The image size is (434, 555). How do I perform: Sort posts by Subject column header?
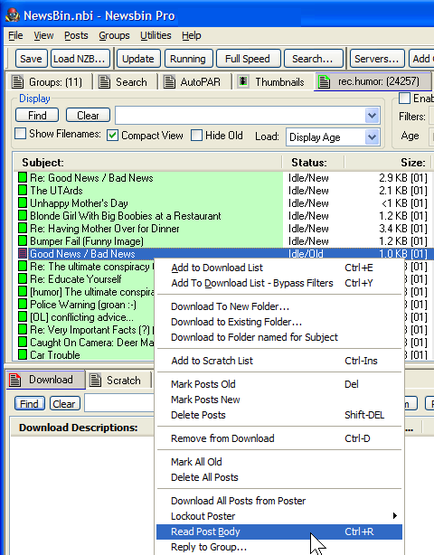tap(148, 162)
